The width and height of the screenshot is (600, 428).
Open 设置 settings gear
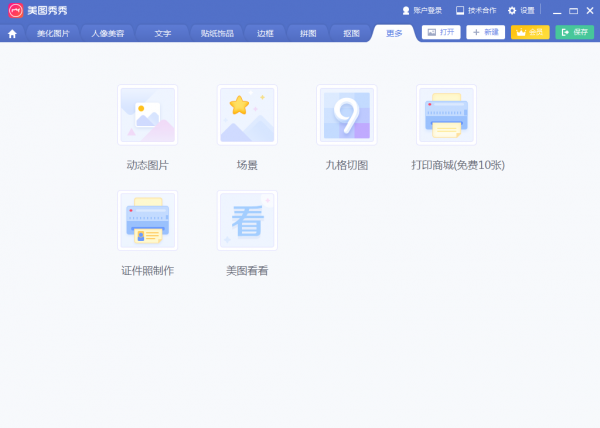coord(521,10)
